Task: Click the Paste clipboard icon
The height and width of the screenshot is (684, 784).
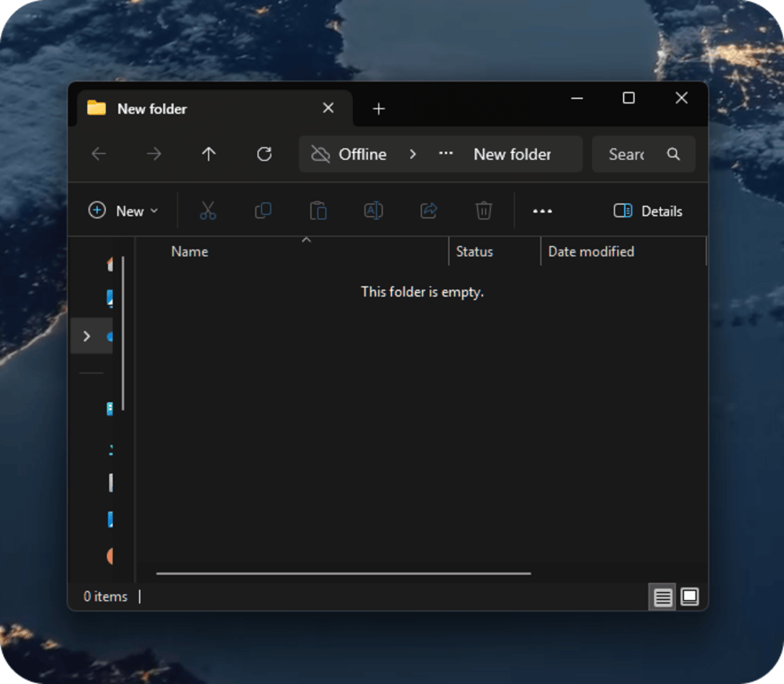Action: click(x=318, y=210)
